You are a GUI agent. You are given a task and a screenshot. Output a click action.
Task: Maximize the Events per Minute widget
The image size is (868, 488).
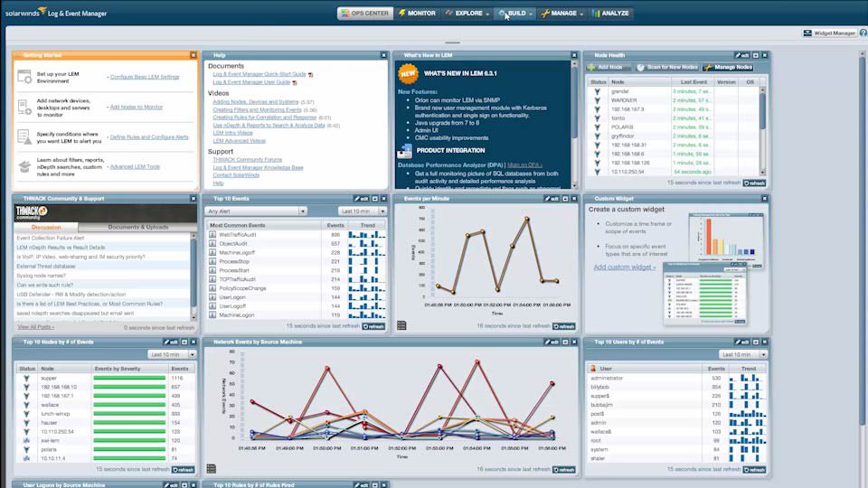pos(565,199)
